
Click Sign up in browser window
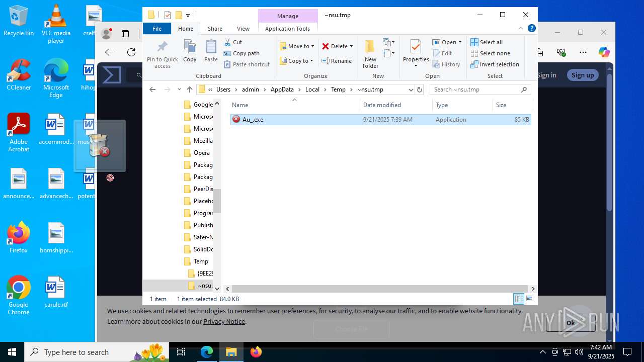(x=583, y=75)
